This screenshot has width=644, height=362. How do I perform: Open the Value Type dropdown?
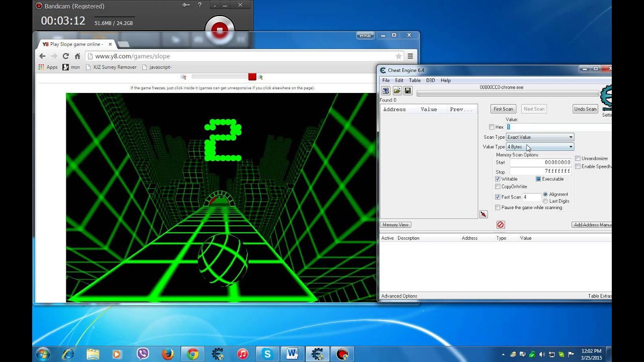tap(540, 147)
